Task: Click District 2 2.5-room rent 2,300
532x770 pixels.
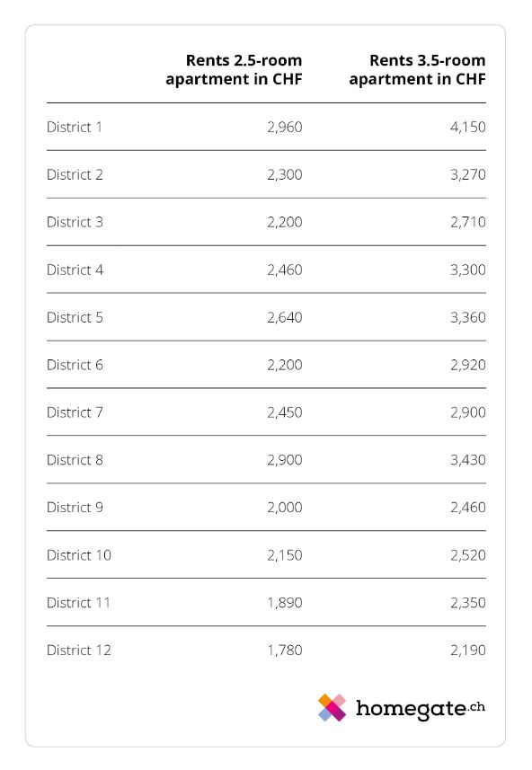Action: click(x=285, y=175)
